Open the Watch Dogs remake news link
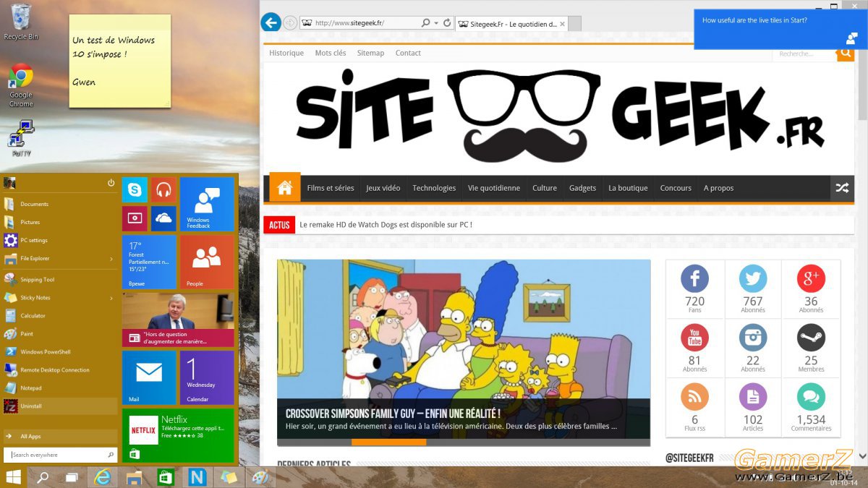The width and height of the screenshot is (868, 488). point(386,225)
